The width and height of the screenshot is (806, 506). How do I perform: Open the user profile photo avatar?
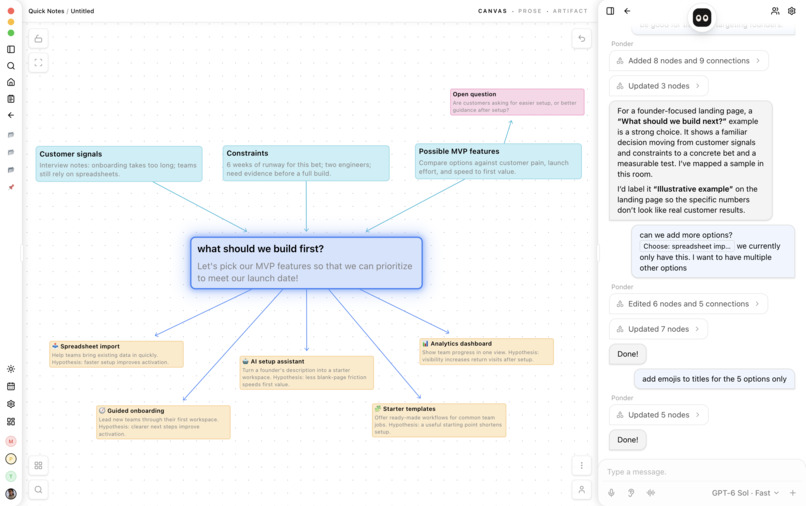pyautogui.click(x=11, y=494)
